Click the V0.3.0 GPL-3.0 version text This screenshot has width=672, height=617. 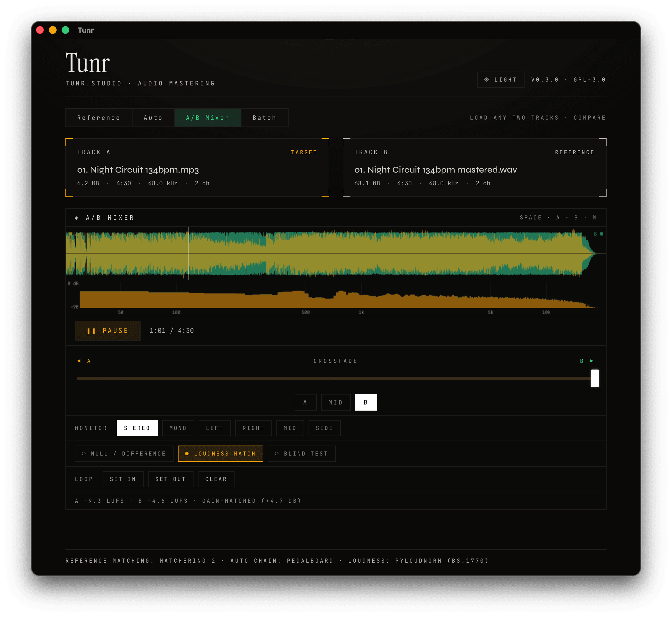(568, 79)
